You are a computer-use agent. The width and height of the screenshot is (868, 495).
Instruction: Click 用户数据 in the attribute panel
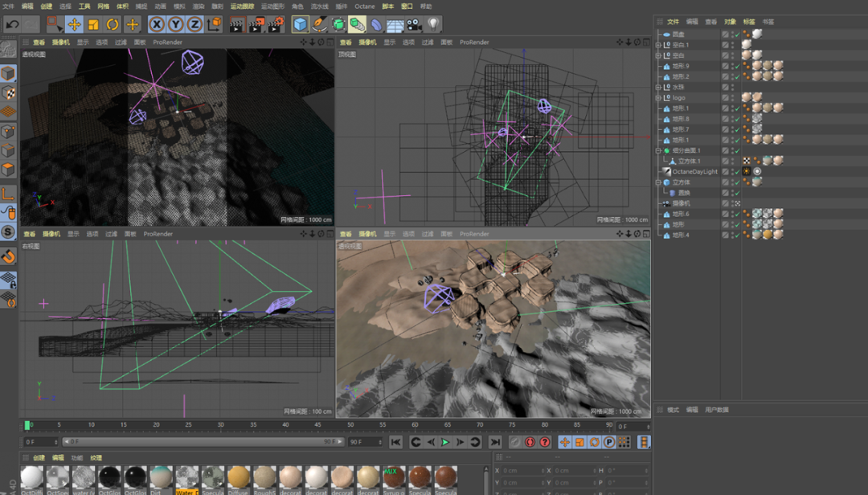(716, 410)
